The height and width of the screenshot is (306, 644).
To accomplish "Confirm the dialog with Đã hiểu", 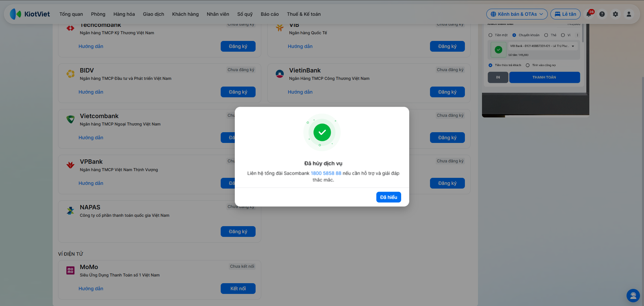I will click(389, 197).
